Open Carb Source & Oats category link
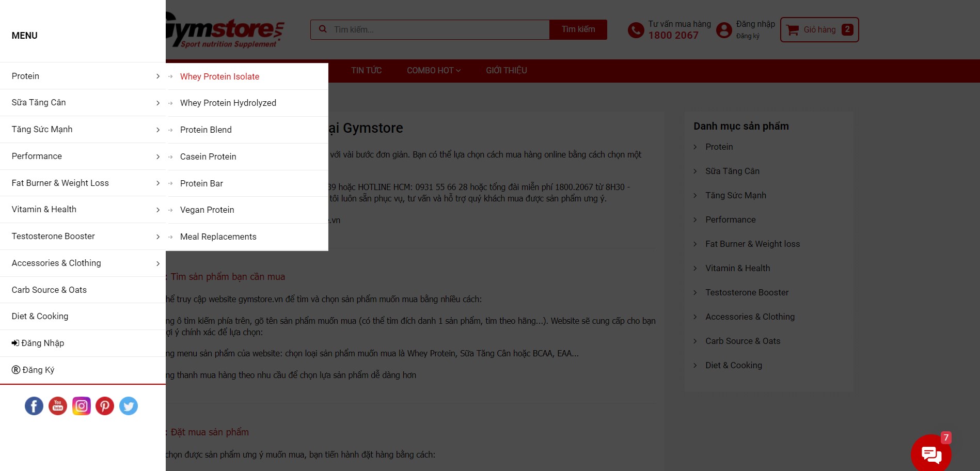This screenshot has width=980, height=471. click(x=743, y=341)
